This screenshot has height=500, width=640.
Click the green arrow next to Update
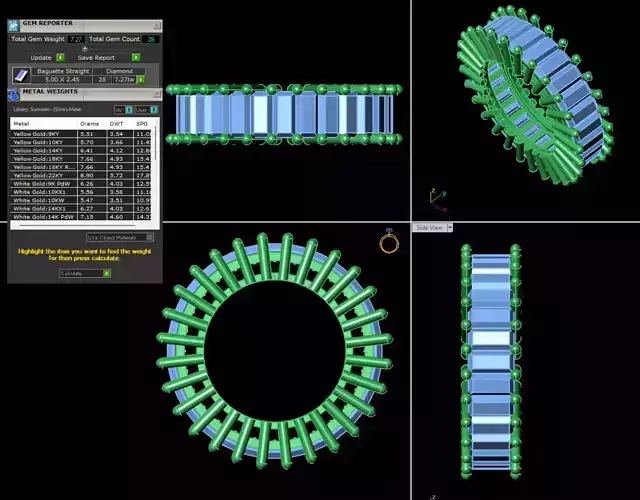(x=60, y=58)
